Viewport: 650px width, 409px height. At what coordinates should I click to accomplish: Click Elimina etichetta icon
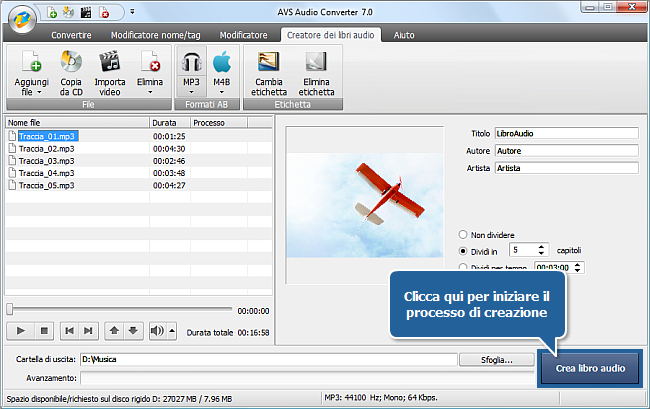coord(316,62)
